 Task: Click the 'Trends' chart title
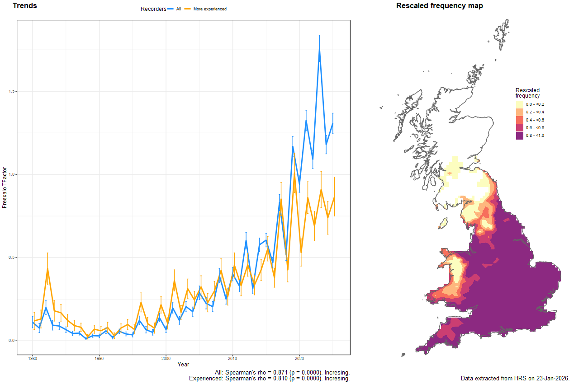25,6
